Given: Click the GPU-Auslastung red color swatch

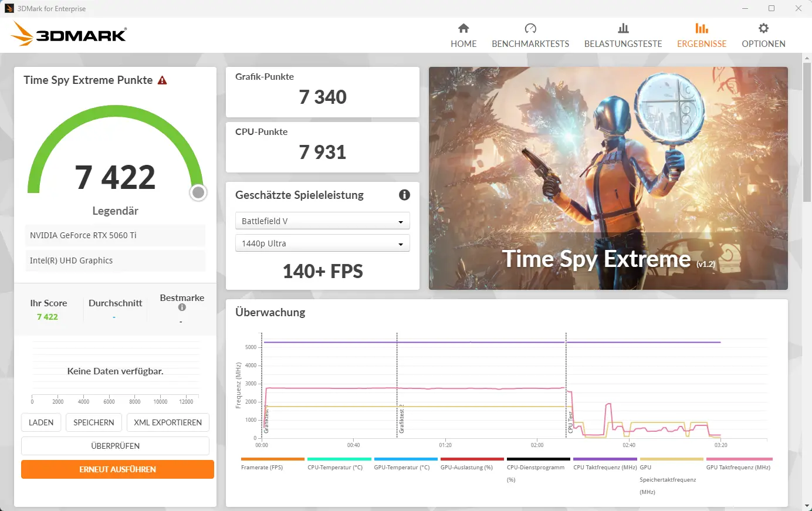Looking at the screenshot, I should [x=472, y=459].
